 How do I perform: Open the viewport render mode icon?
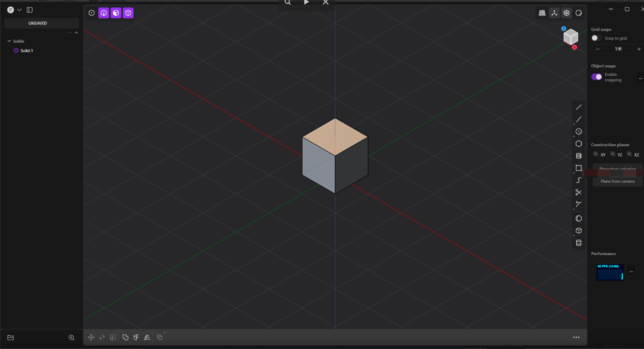[x=579, y=13]
